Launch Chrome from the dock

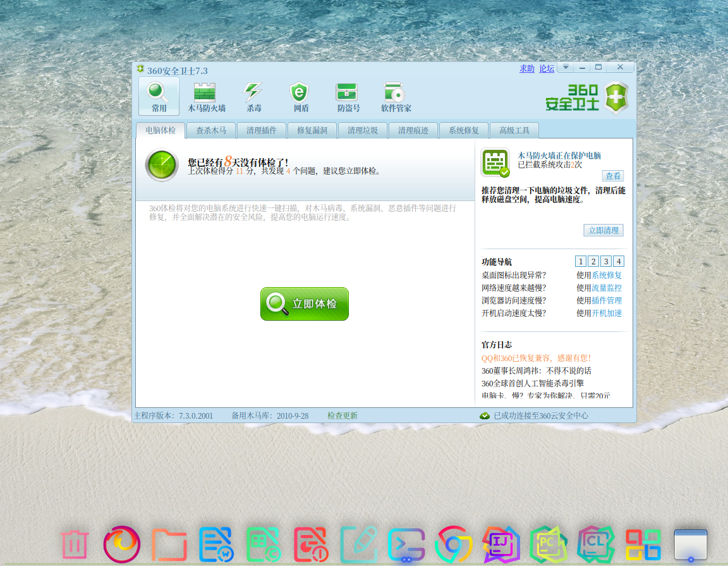coord(453,544)
